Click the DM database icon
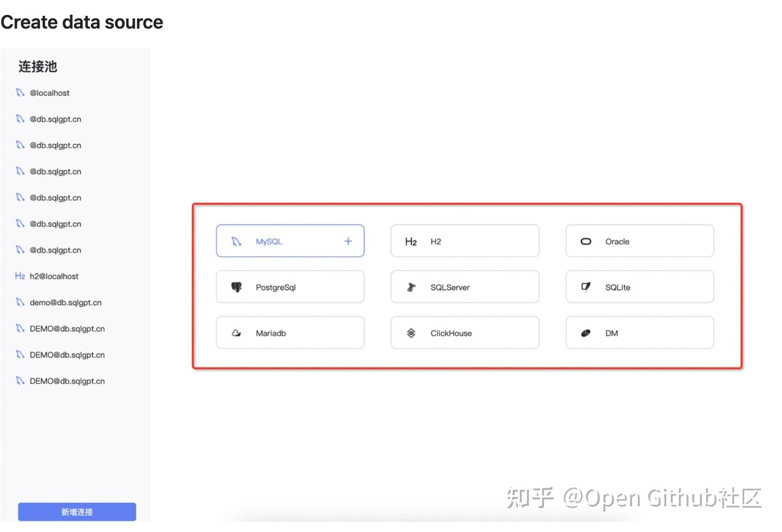Image resolution: width=782 pixels, height=532 pixels. pos(586,333)
